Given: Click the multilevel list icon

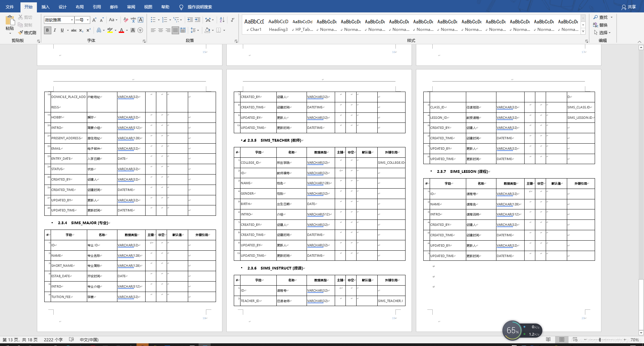Looking at the screenshot, I should pos(176,20).
